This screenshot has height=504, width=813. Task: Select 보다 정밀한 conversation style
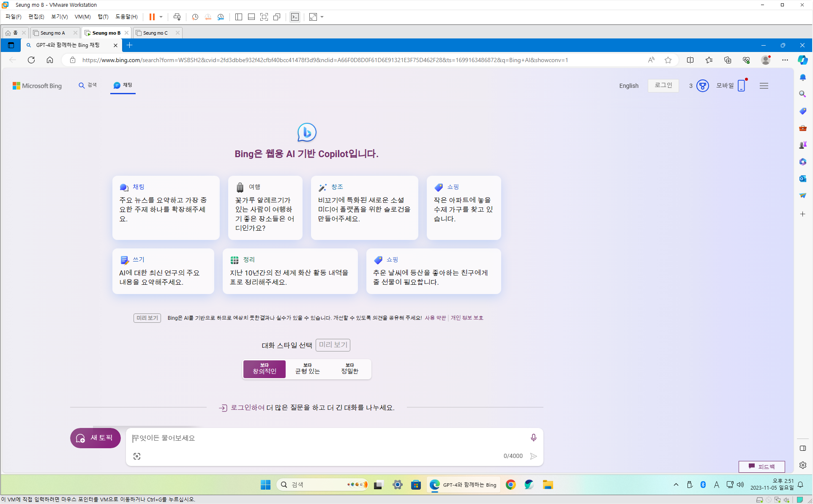349,369
